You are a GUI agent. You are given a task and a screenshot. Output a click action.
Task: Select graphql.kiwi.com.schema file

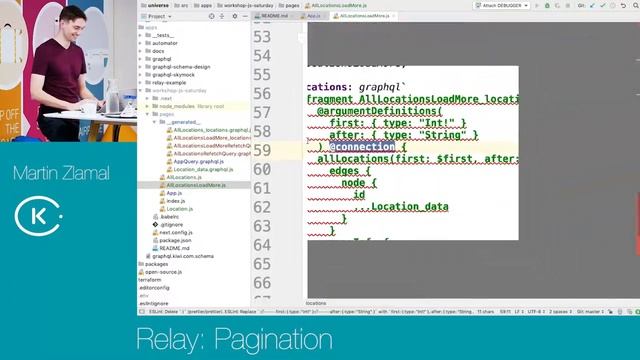[x=183, y=256]
